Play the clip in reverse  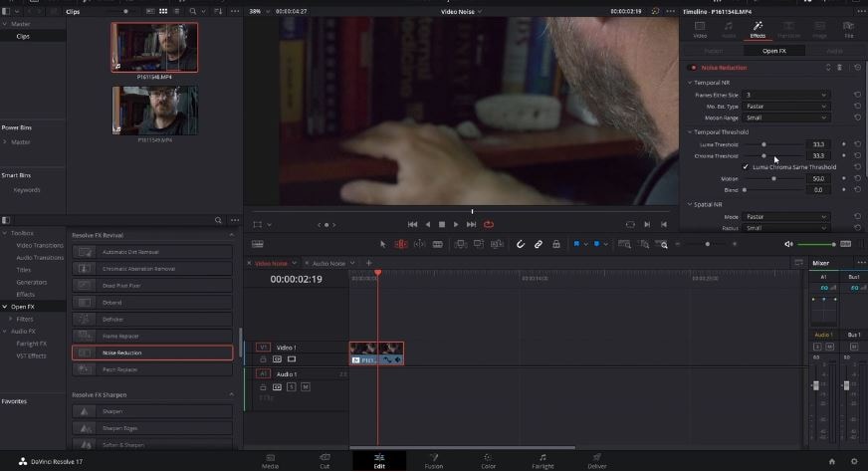427,224
